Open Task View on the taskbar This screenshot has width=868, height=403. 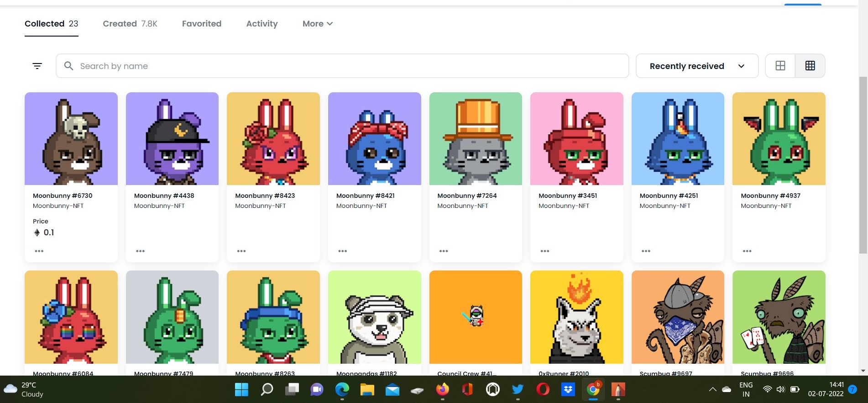[292, 389]
